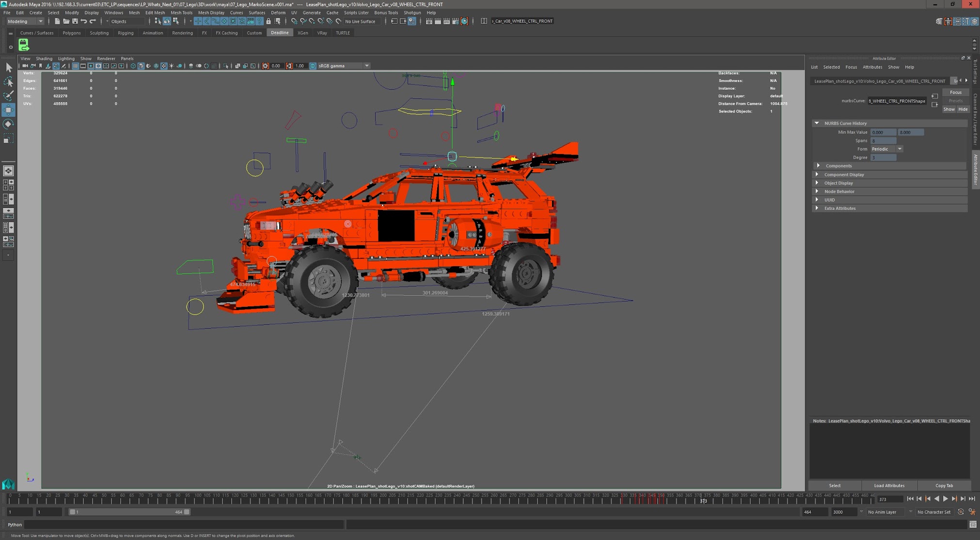Switch to the Rigging shelf tab

126,33
